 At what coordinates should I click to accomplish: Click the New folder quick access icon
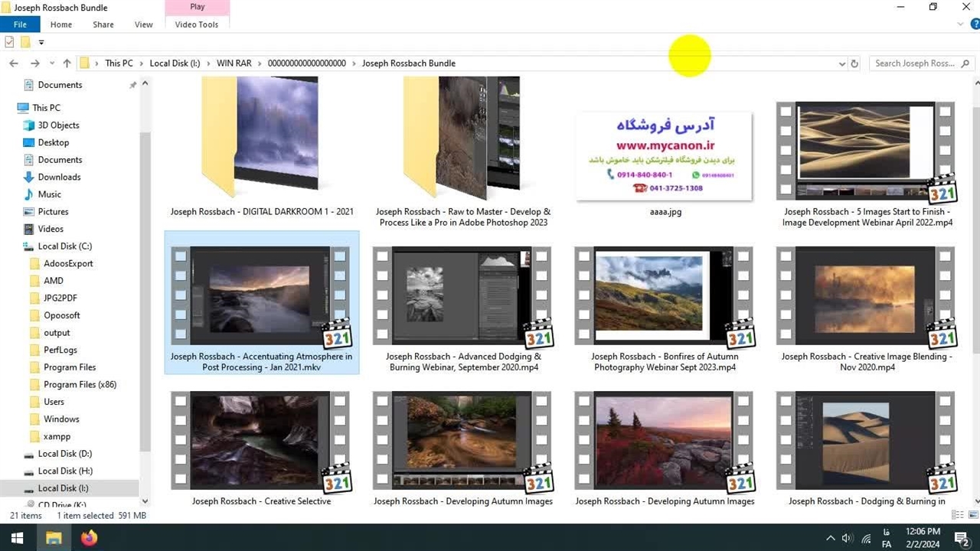point(25,42)
